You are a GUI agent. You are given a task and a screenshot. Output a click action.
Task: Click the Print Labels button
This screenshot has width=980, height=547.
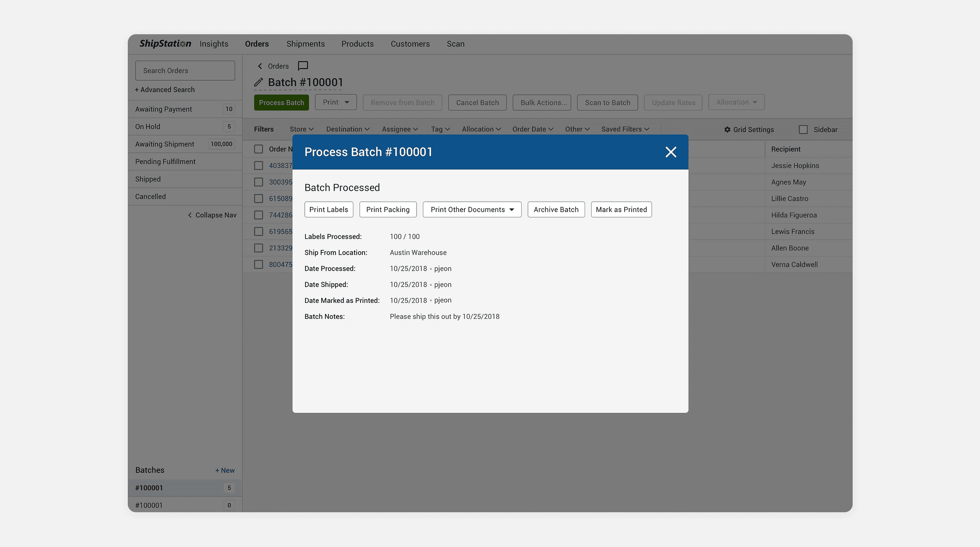[x=329, y=210]
